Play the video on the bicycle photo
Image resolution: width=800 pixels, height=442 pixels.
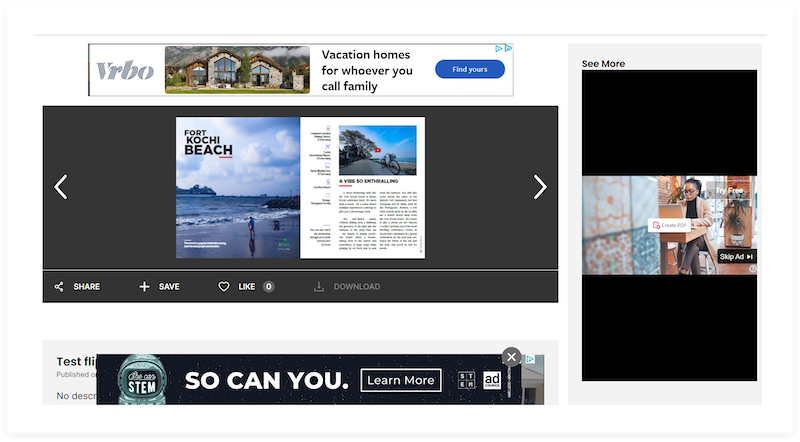pyautogui.click(x=378, y=150)
